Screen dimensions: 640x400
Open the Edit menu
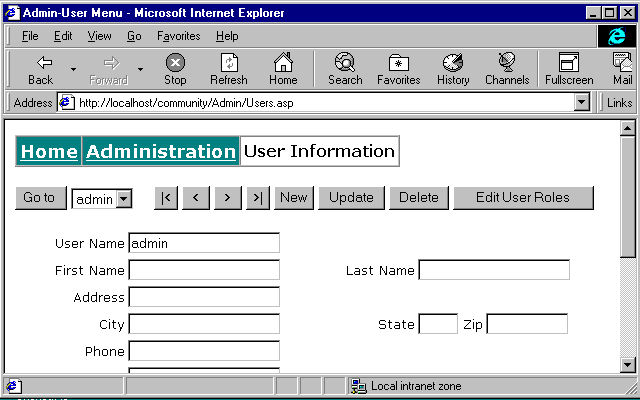tap(63, 36)
